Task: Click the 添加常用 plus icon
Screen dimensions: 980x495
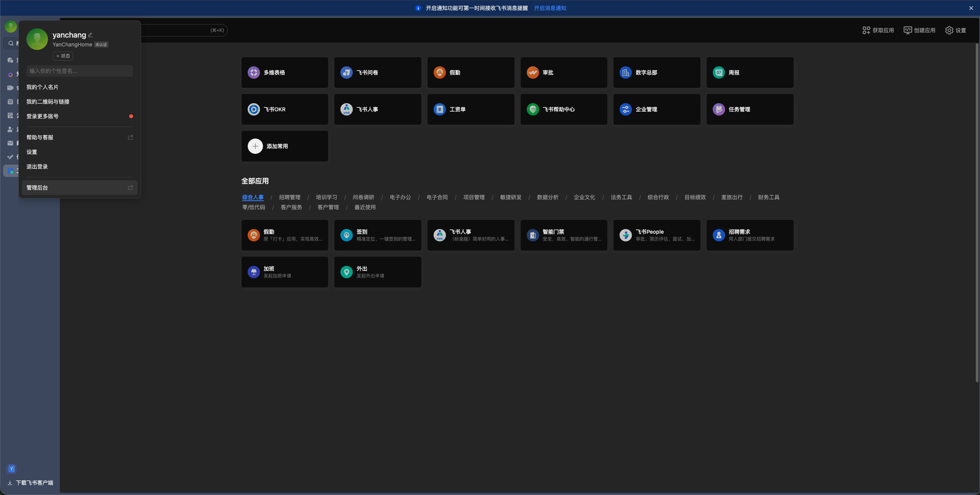Action: click(x=255, y=146)
